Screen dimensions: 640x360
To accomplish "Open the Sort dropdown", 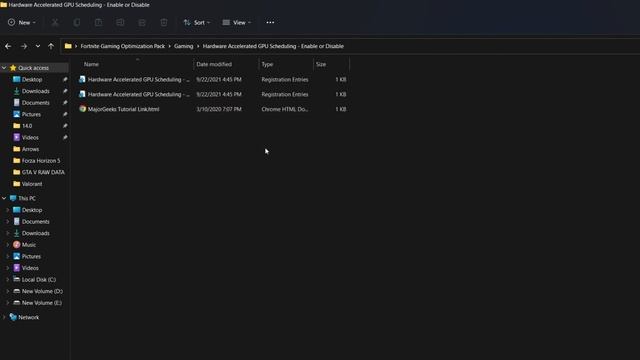I will pos(197,22).
